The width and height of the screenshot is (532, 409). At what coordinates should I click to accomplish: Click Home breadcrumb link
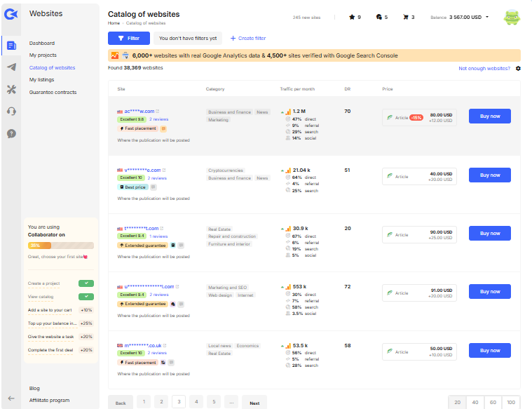point(114,23)
